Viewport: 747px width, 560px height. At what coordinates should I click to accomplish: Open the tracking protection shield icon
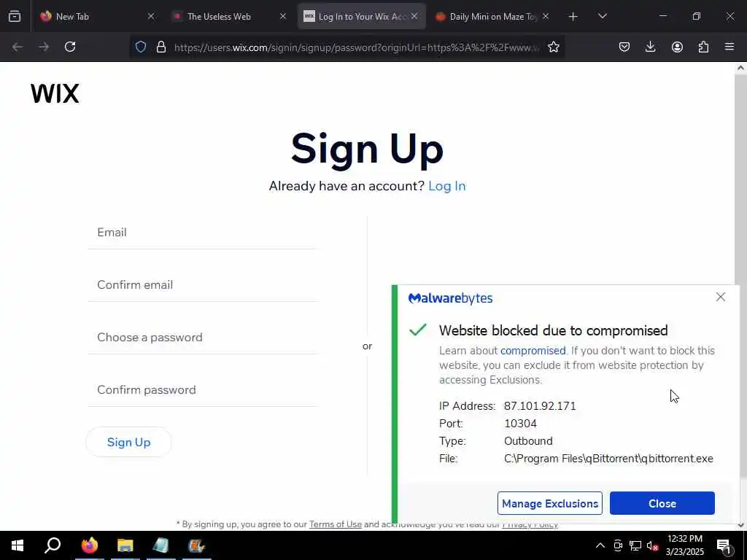coord(141,47)
